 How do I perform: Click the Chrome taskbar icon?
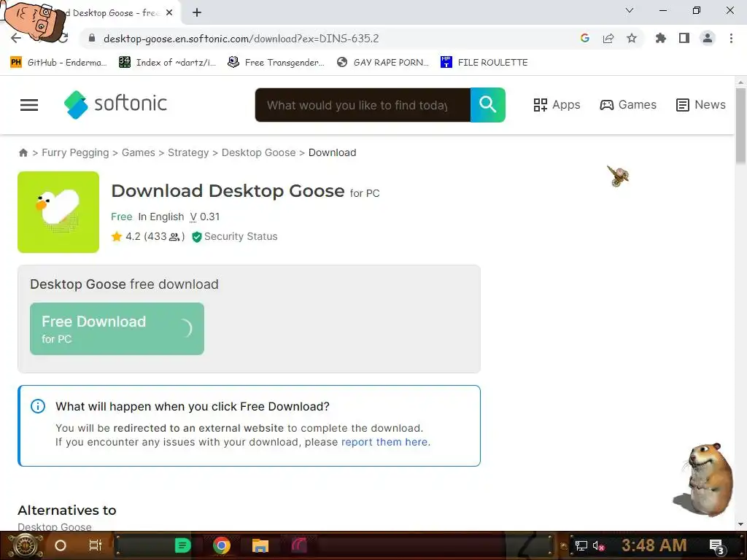click(222, 545)
